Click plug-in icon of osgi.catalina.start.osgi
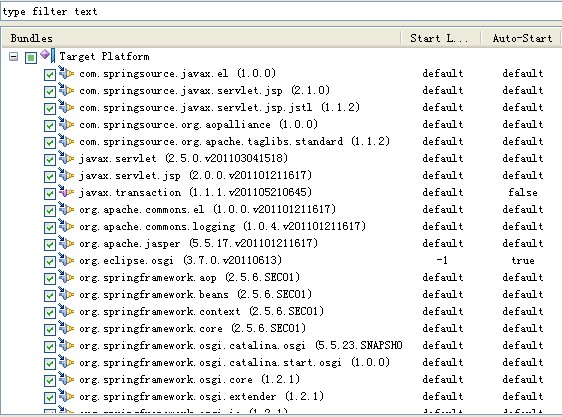 tap(66, 362)
